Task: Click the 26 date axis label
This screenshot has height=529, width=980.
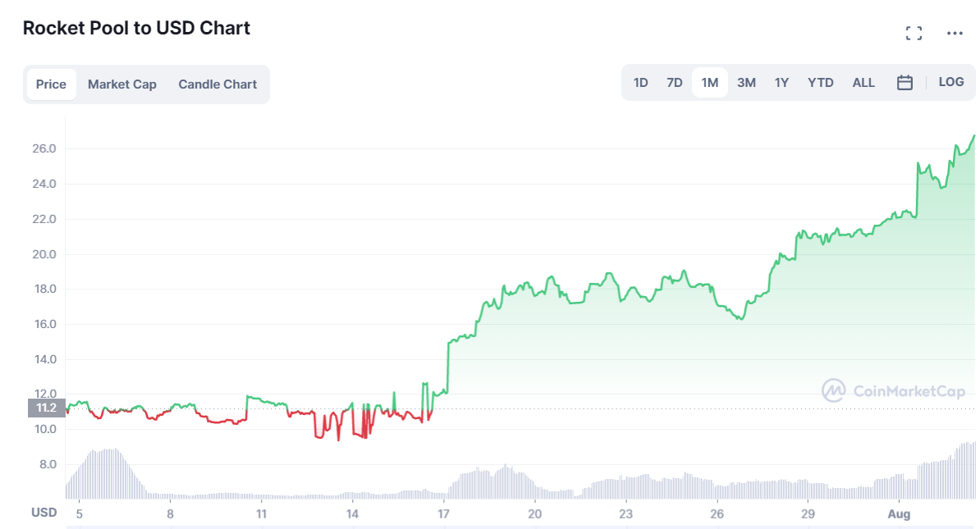Action: 717,514
